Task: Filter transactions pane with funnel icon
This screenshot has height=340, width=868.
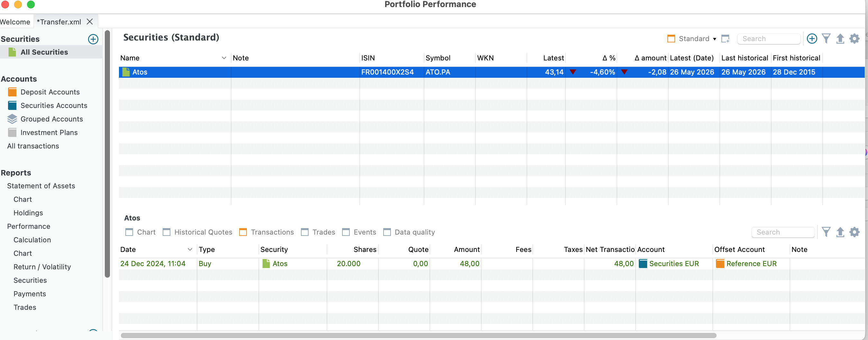Action: pos(826,232)
